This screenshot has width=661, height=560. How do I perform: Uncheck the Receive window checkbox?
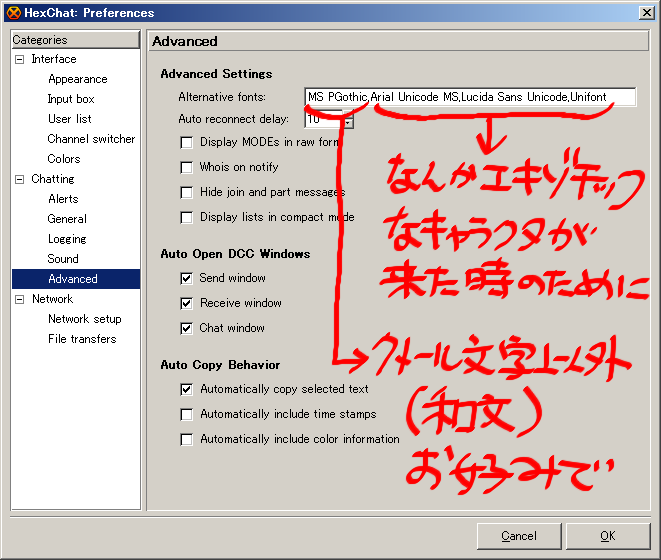tap(186, 303)
